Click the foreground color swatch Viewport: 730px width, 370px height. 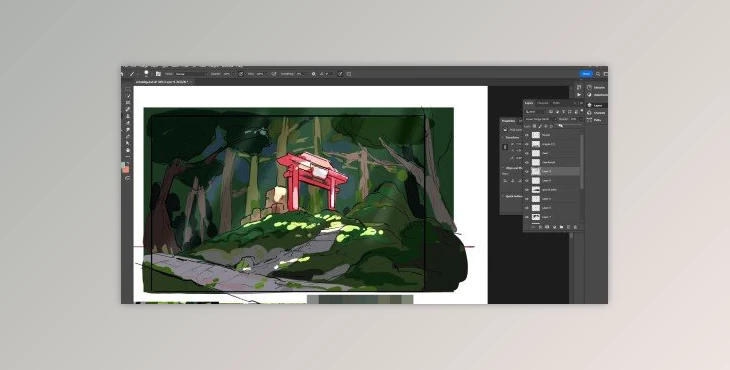[123, 164]
